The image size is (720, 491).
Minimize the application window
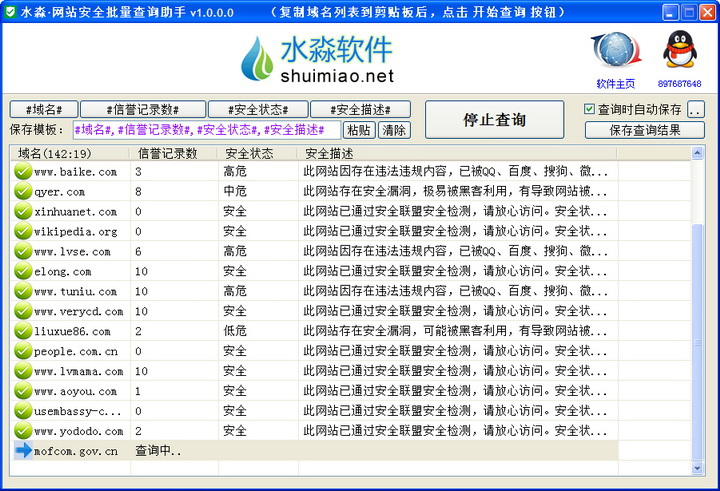[670, 12]
